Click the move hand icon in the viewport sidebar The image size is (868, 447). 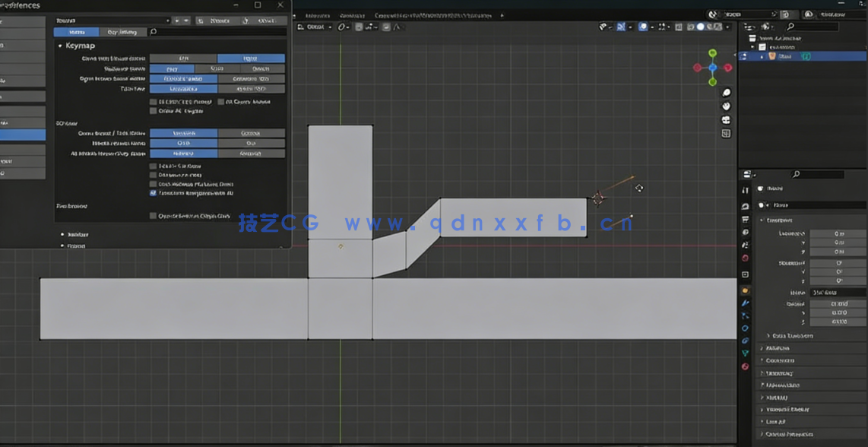[x=726, y=105]
